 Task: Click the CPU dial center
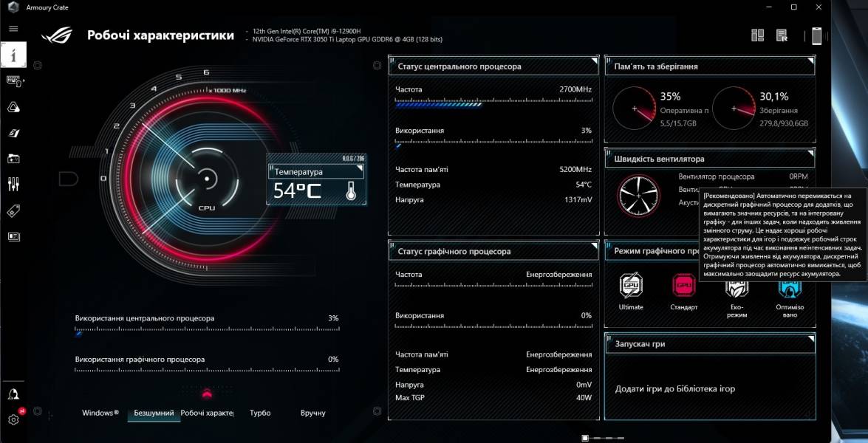[x=207, y=178]
